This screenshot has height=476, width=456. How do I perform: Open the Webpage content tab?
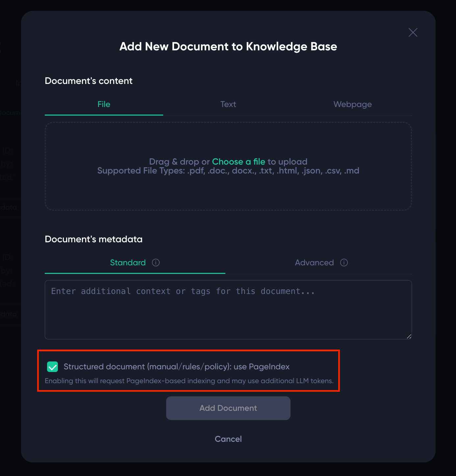352,104
